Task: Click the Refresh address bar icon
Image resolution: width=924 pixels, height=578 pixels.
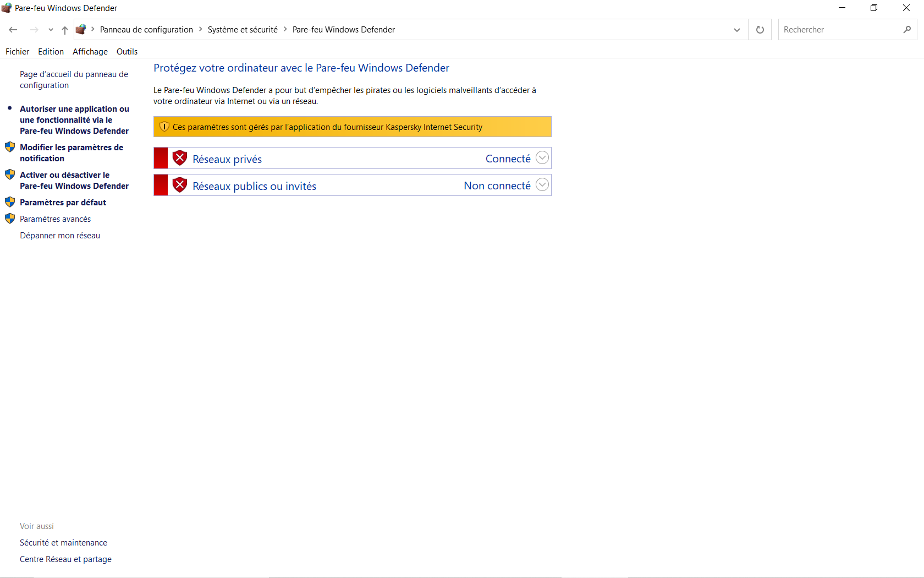Action: [760, 30]
